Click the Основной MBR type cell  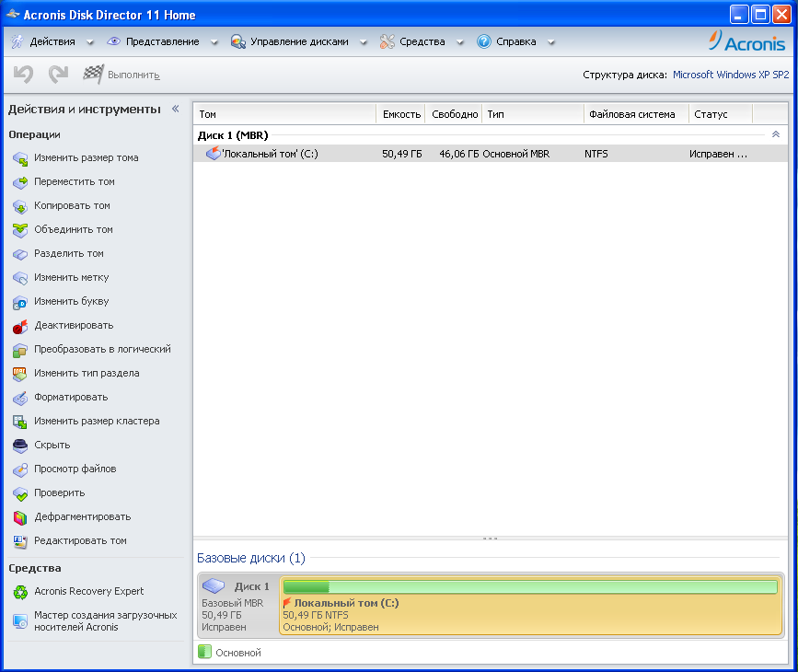(x=516, y=154)
